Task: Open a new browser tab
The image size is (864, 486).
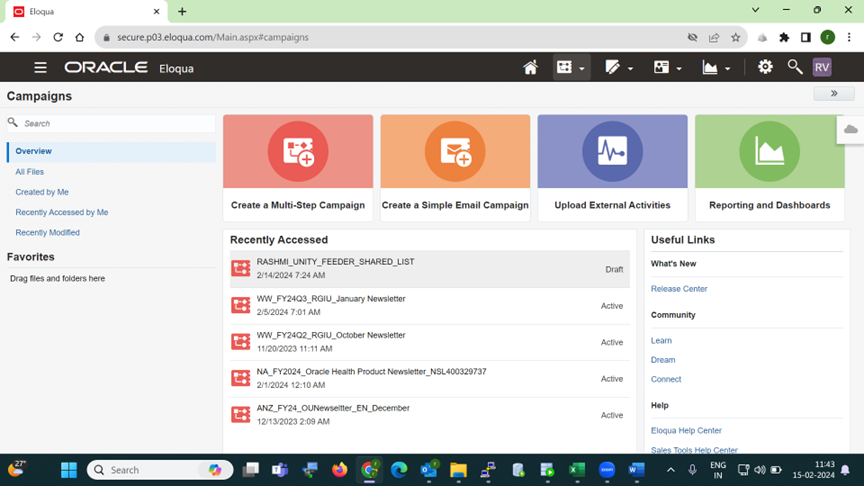Action: pos(182,11)
